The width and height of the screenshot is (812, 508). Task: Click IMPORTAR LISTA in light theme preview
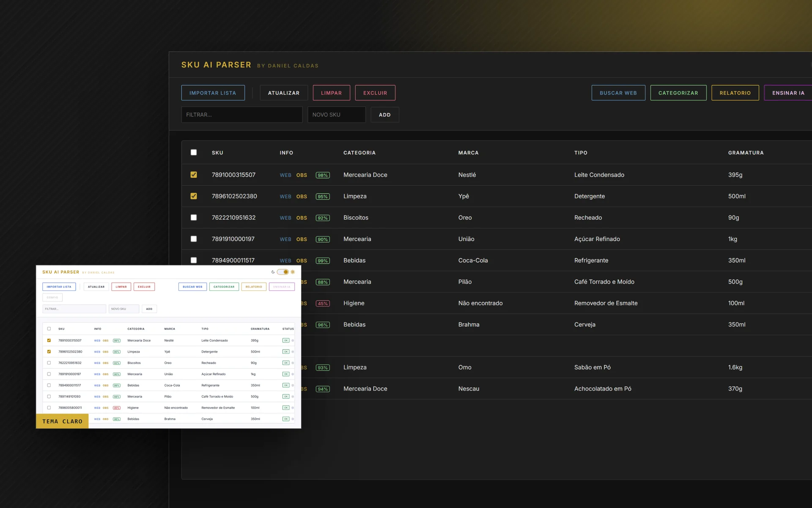[x=59, y=287]
